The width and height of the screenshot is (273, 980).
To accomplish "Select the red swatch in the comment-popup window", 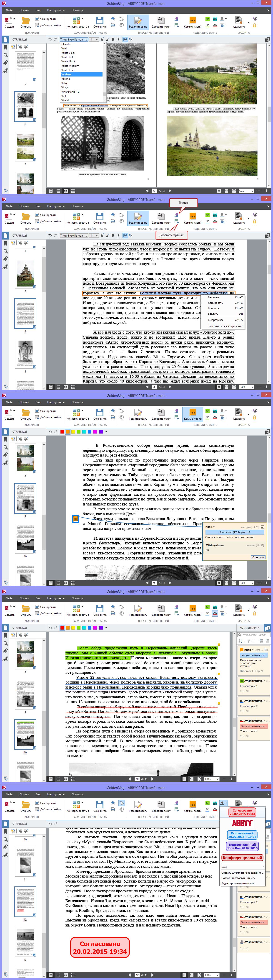I will click(x=62, y=431).
